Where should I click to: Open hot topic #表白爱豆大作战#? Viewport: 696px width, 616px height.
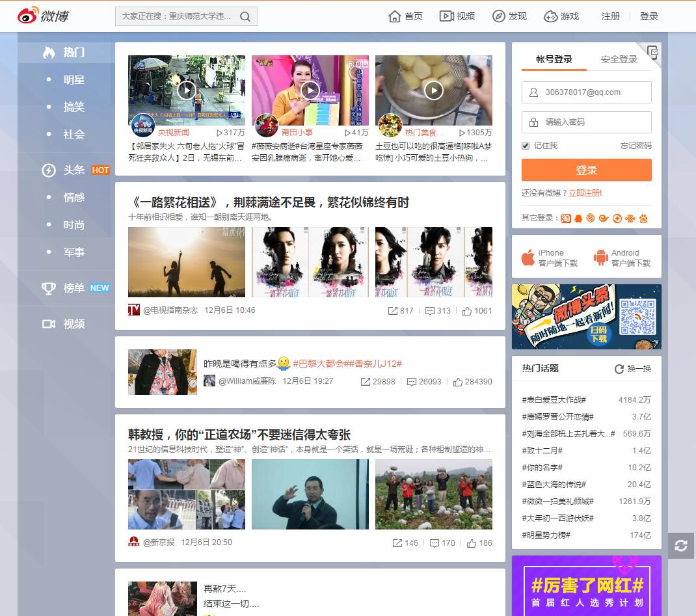coord(554,400)
